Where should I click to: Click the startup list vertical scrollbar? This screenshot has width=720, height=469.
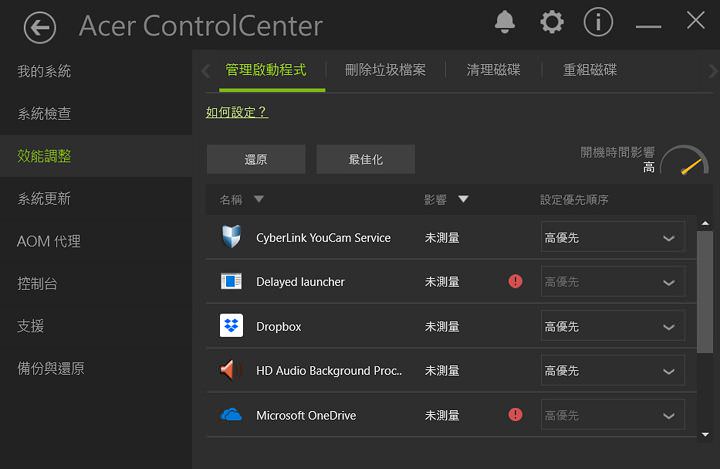[705, 290]
